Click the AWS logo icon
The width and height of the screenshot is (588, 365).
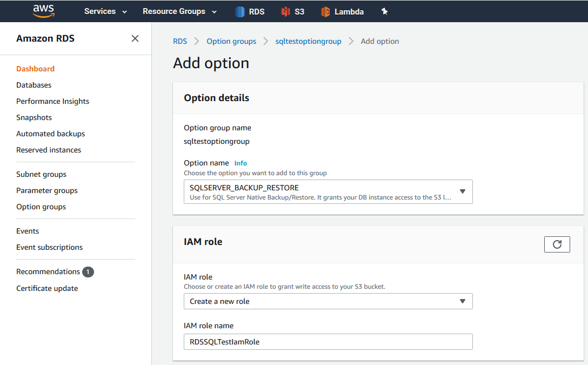coord(43,11)
